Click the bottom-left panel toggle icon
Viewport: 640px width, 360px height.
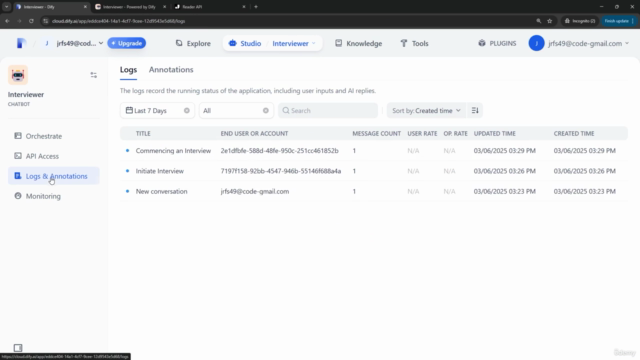tap(18, 348)
